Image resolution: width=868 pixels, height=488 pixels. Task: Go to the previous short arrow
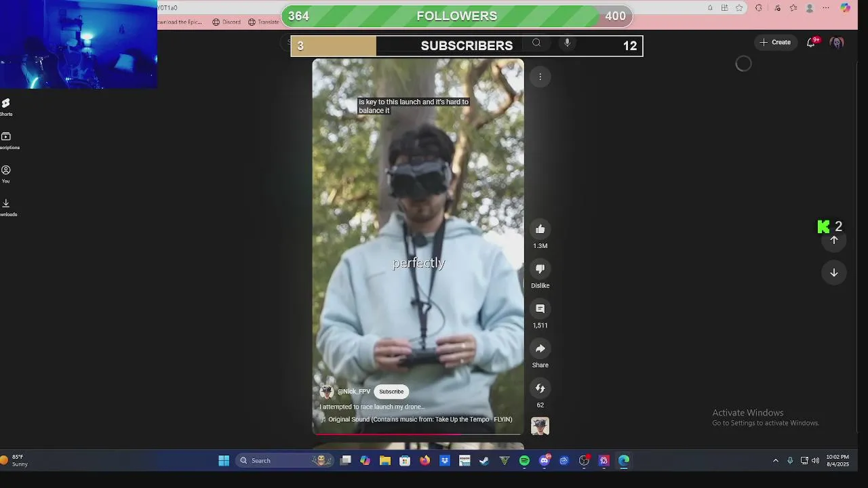pyautogui.click(x=834, y=240)
